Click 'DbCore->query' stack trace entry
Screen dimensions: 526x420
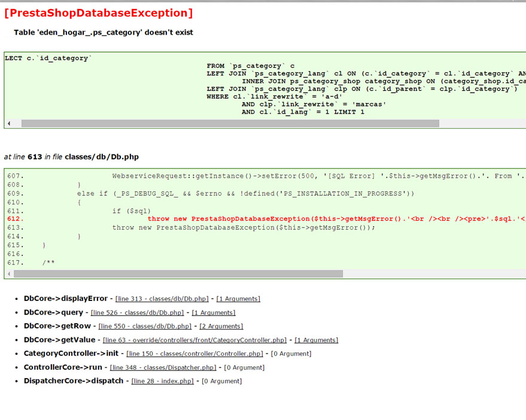point(53,312)
